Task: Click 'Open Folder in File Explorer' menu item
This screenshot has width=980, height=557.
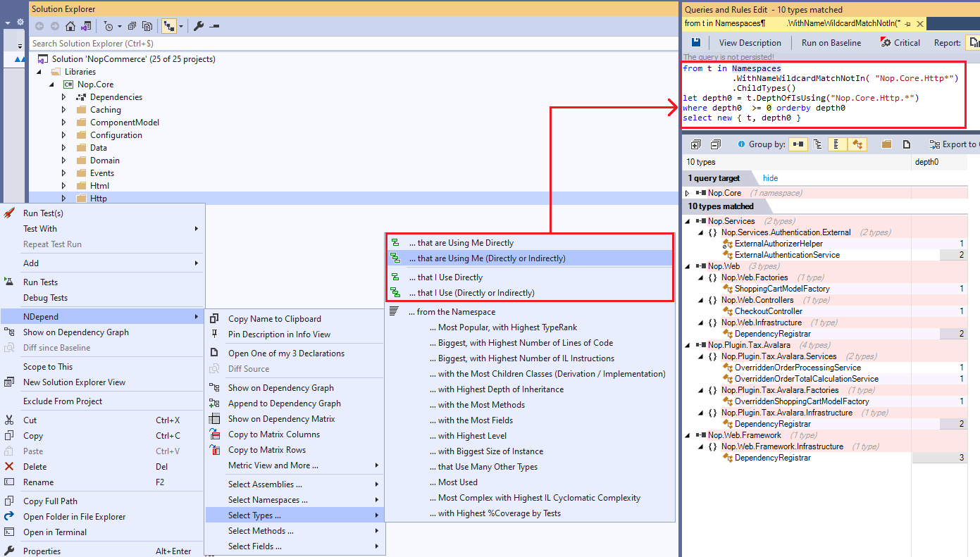Action: click(102, 516)
